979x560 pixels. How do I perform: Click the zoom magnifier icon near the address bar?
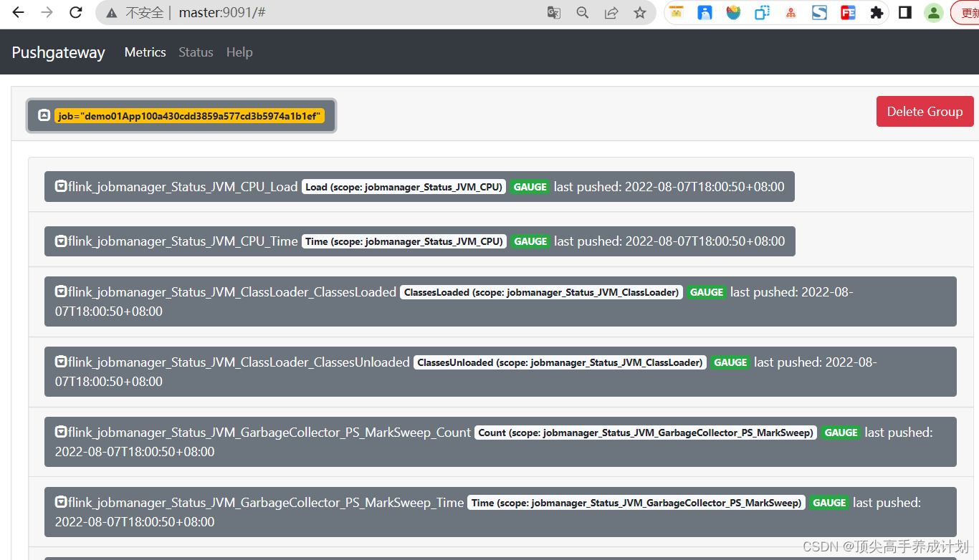click(x=582, y=12)
